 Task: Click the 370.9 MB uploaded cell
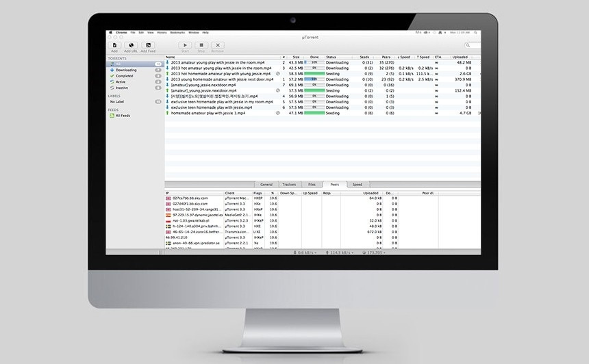point(463,79)
